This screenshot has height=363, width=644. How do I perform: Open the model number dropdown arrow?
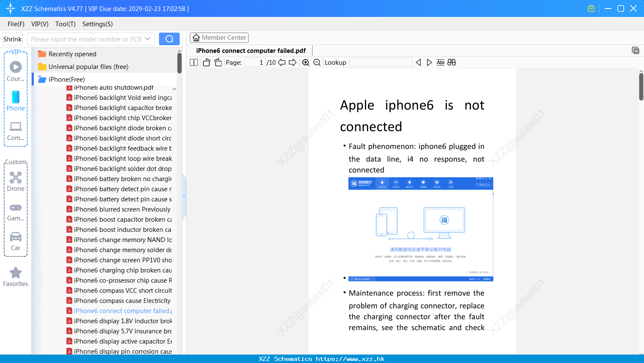pos(148,39)
